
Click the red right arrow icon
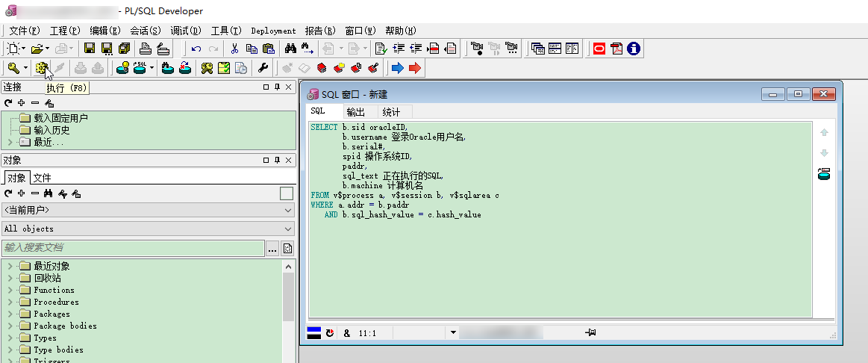pyautogui.click(x=415, y=68)
